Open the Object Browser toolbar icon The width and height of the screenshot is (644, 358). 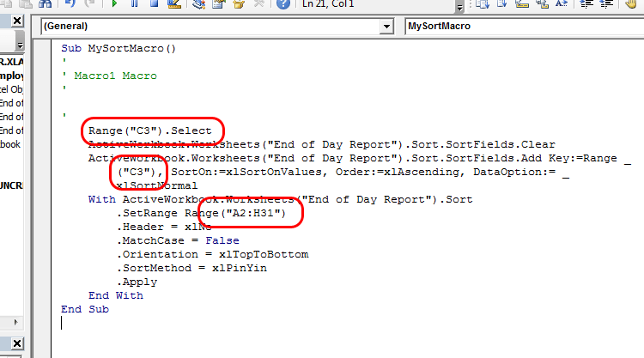[239, 4]
